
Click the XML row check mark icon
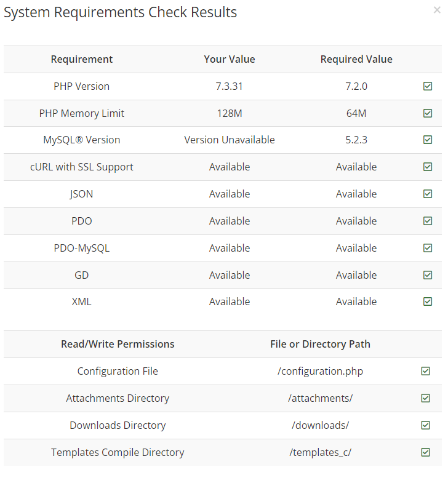pyautogui.click(x=428, y=301)
